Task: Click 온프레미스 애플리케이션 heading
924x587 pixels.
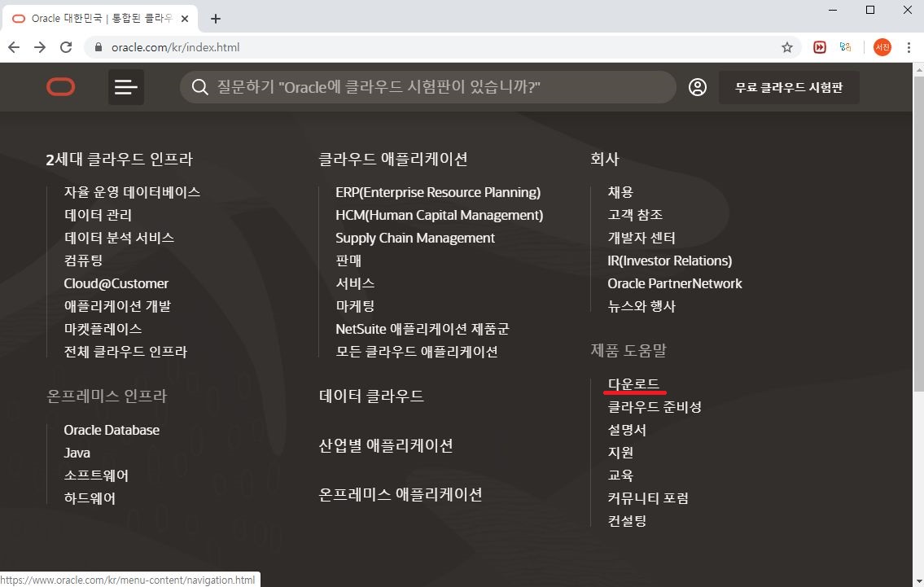Action: click(400, 494)
